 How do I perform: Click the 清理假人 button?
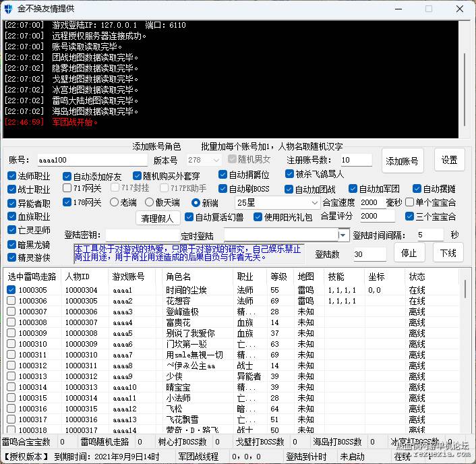158,219
